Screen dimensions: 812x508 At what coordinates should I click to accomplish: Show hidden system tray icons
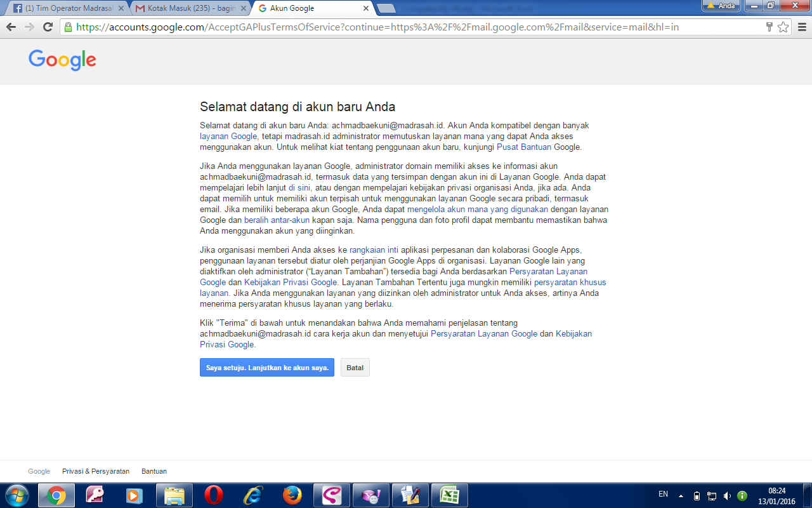[681, 496]
